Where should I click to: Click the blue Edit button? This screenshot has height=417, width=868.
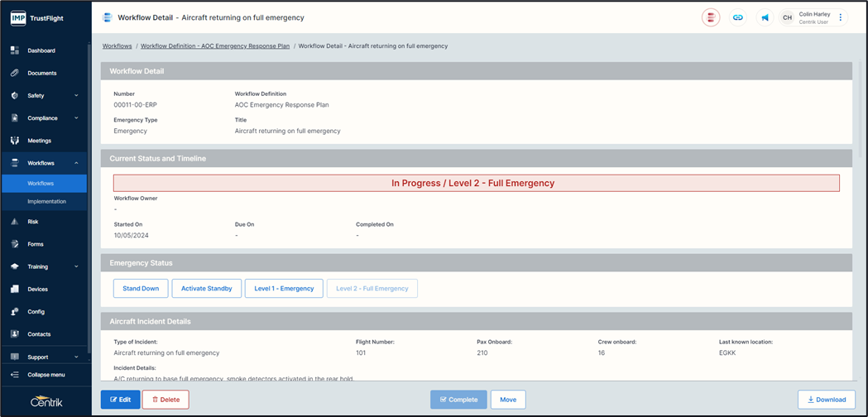pos(120,400)
